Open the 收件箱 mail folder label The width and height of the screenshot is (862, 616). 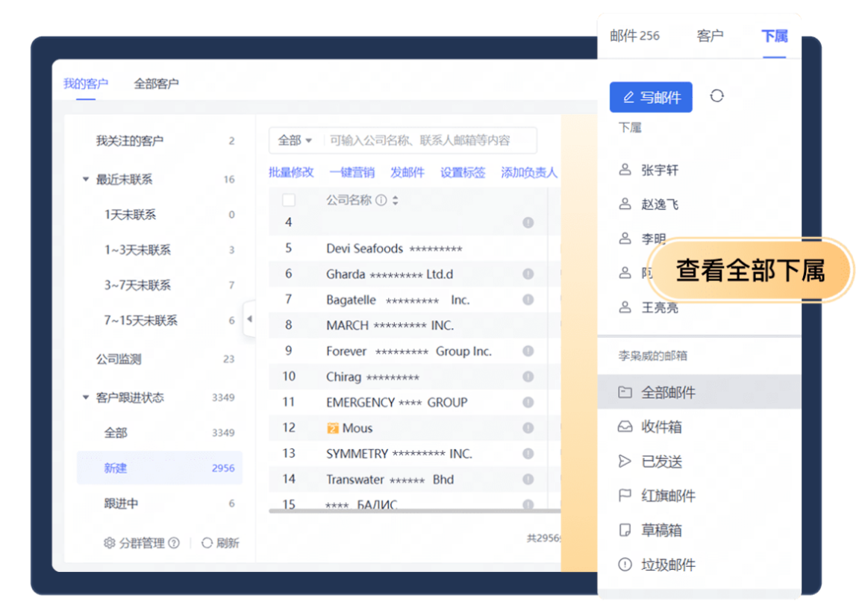click(661, 427)
